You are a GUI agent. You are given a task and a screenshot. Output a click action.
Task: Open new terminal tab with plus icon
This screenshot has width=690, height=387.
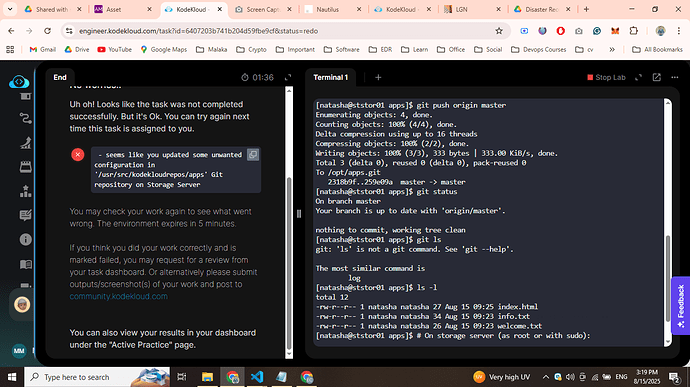378,77
